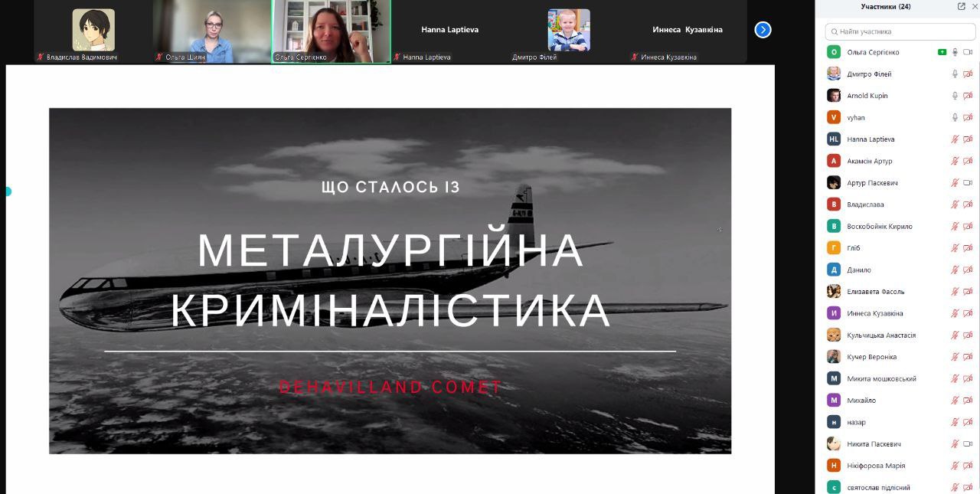Click the disabled camera icon for Акамсін Артур

coord(968,161)
